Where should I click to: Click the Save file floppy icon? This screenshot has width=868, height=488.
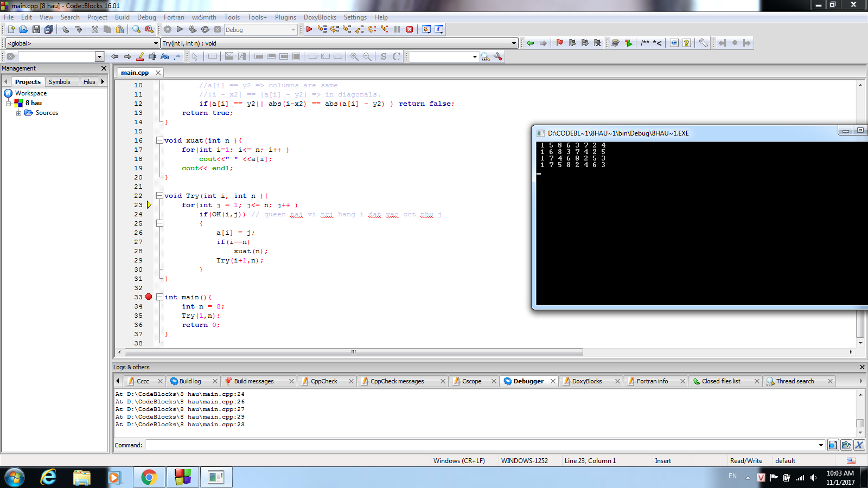click(36, 29)
